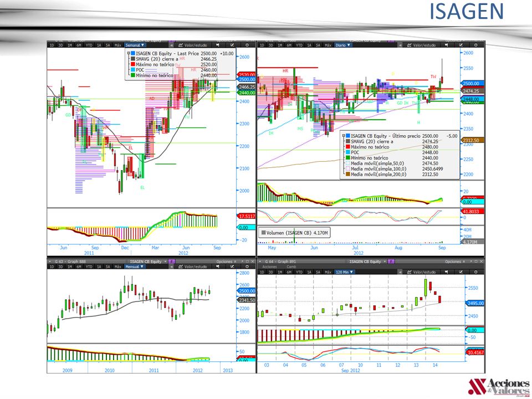
Task: Click the red Máximo no teórico swatch in weekly legend
Action: tap(133, 64)
